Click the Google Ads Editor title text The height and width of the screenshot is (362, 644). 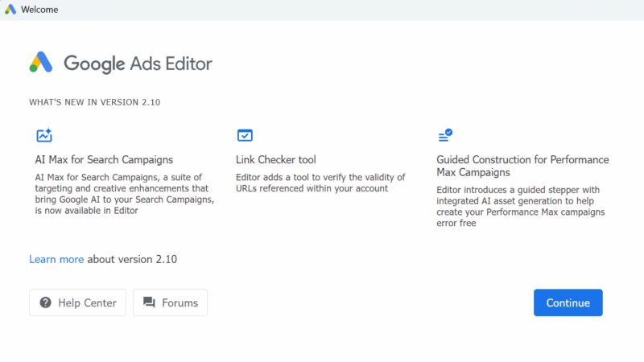click(x=138, y=64)
